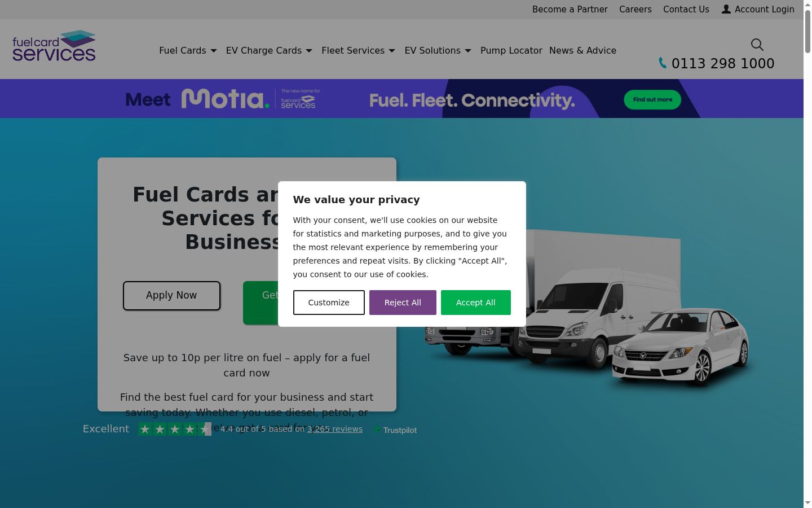This screenshot has height=508, width=812.
Task: Click the scrollbar down arrow
Action: coord(807,503)
